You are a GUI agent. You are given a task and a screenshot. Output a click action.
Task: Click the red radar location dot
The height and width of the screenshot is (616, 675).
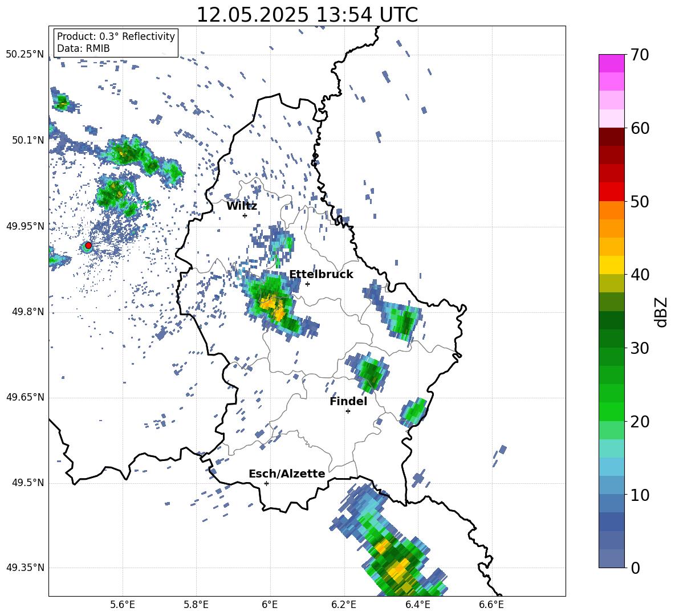click(88, 246)
